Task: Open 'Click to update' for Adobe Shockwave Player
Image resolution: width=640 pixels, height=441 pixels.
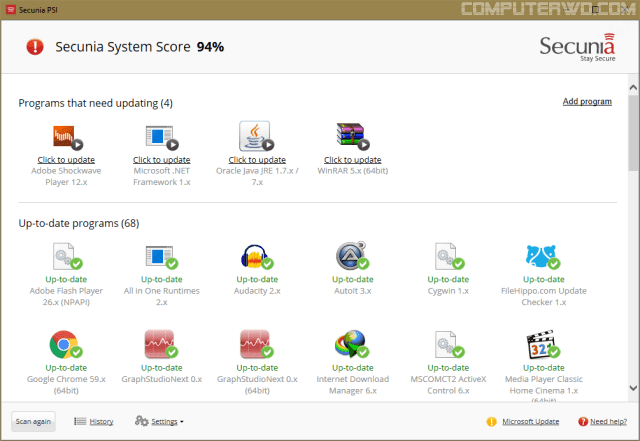Action: [66, 160]
